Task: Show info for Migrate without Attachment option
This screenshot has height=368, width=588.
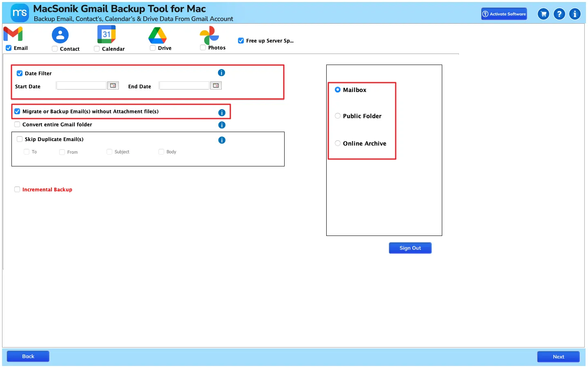Action: [222, 113]
